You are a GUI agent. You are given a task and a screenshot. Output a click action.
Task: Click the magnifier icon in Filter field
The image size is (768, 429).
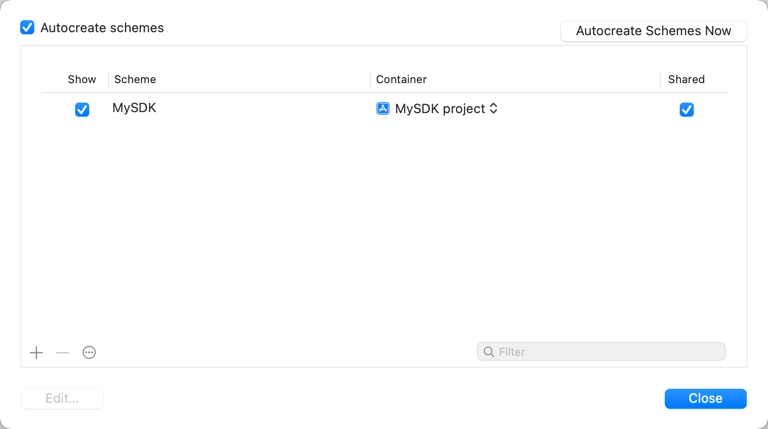pyautogui.click(x=488, y=352)
